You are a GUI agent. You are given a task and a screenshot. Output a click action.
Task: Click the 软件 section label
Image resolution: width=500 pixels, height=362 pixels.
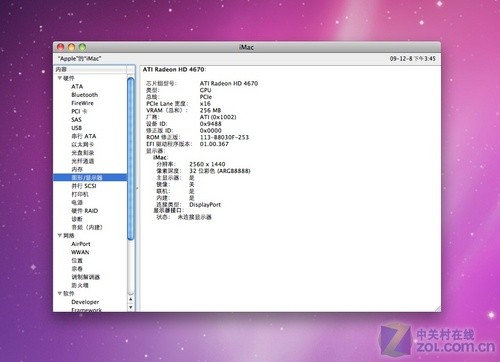click(x=69, y=293)
